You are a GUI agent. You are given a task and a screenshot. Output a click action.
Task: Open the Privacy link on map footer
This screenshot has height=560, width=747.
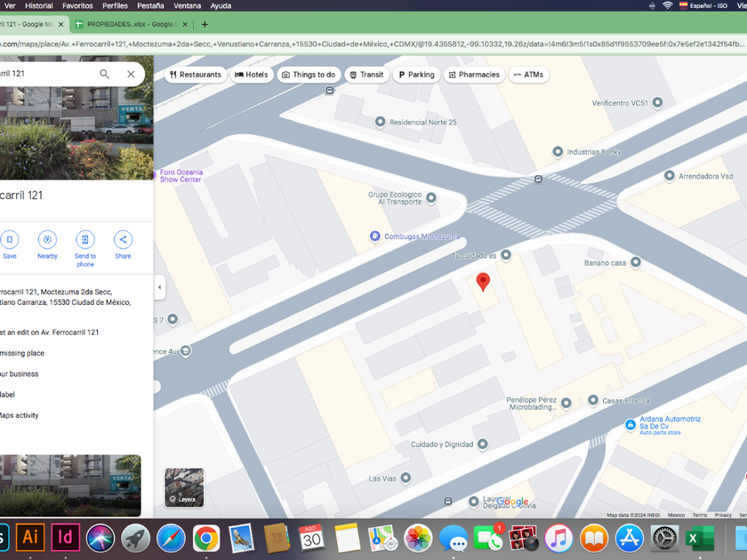723,515
